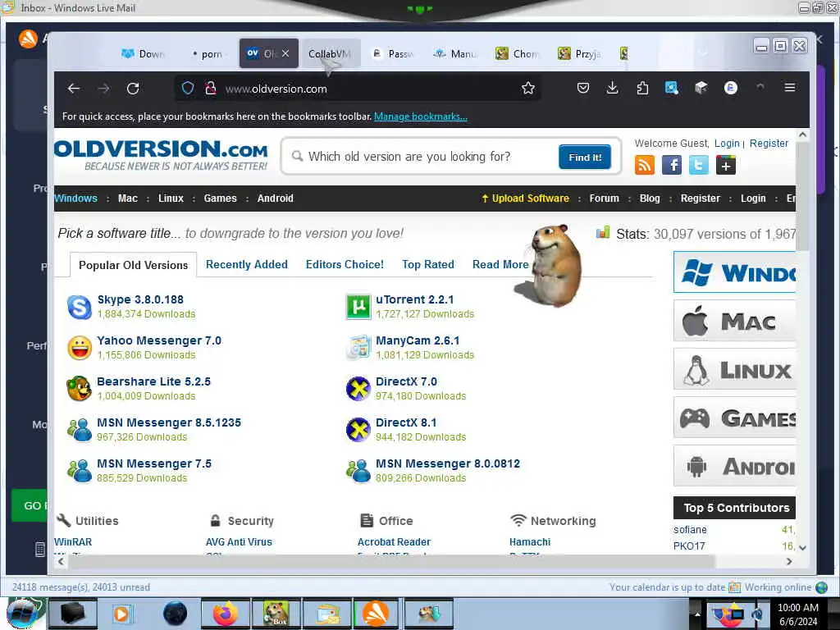Screen dimensions: 840x630
Task: Bookmark this page with the star icon
Action: click(528, 88)
